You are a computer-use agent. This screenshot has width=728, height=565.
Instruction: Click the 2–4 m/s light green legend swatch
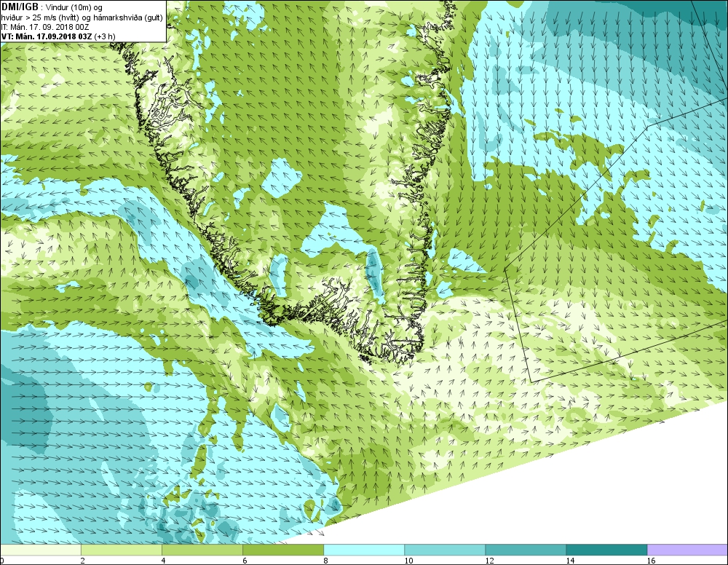(x=122, y=550)
